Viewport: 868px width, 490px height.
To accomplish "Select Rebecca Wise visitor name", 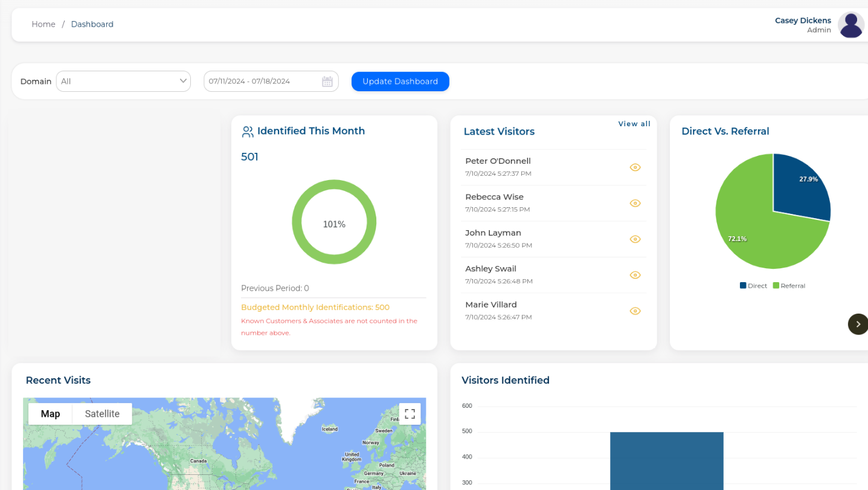I will click(494, 197).
